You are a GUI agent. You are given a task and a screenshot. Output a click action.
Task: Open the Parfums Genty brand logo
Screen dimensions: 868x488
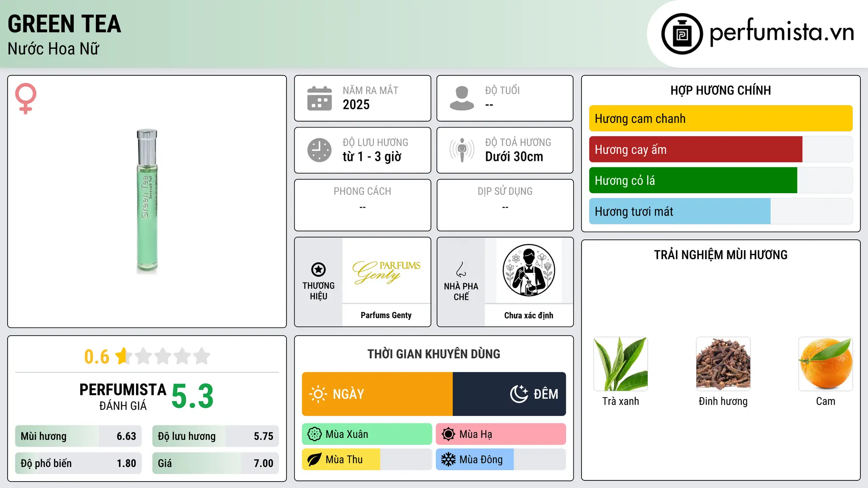click(386, 272)
